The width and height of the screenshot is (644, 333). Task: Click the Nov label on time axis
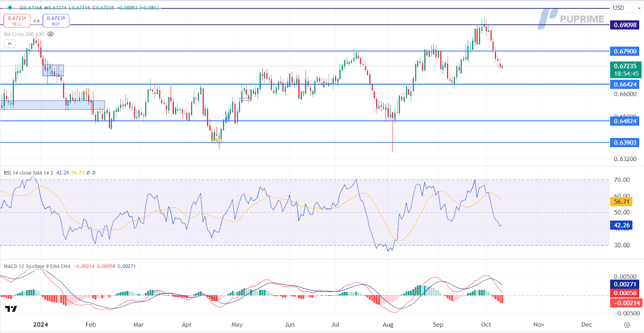click(x=539, y=325)
